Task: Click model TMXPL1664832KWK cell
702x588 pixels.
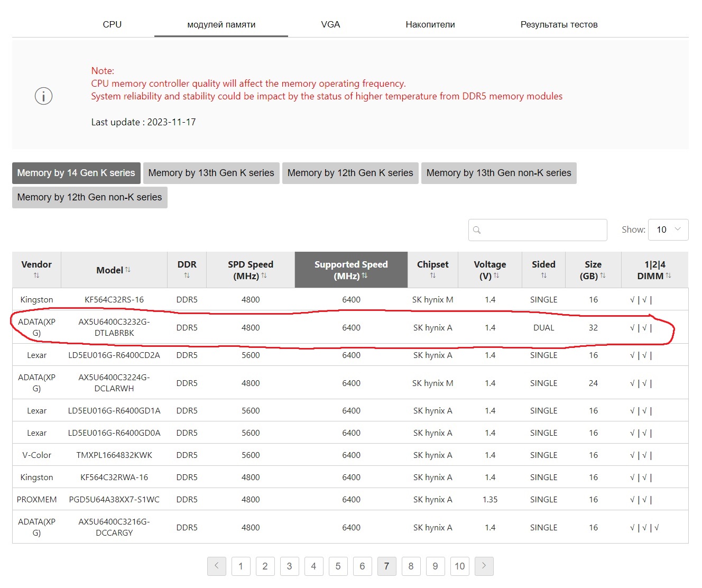Action: pos(114,455)
